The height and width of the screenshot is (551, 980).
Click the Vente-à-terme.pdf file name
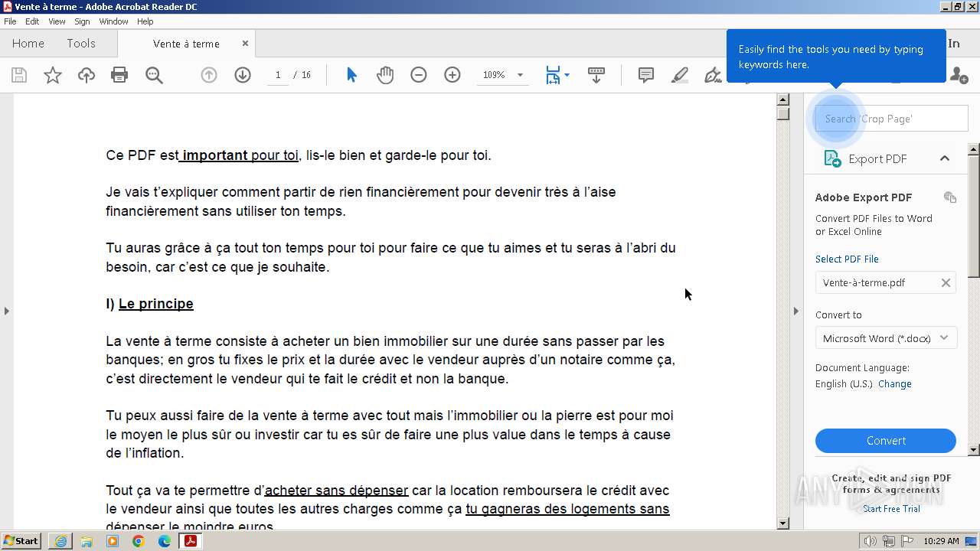[x=864, y=282]
